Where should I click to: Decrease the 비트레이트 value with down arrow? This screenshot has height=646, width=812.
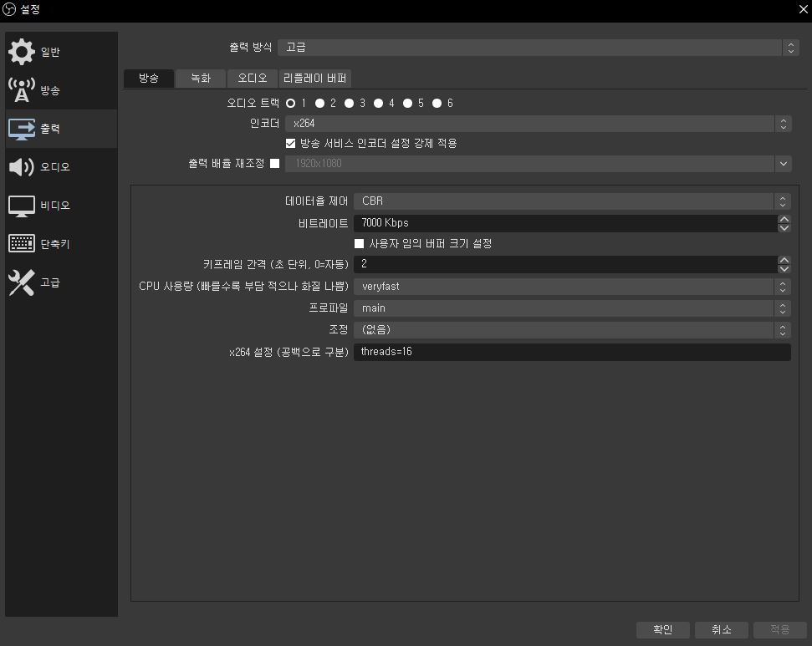tap(784, 228)
